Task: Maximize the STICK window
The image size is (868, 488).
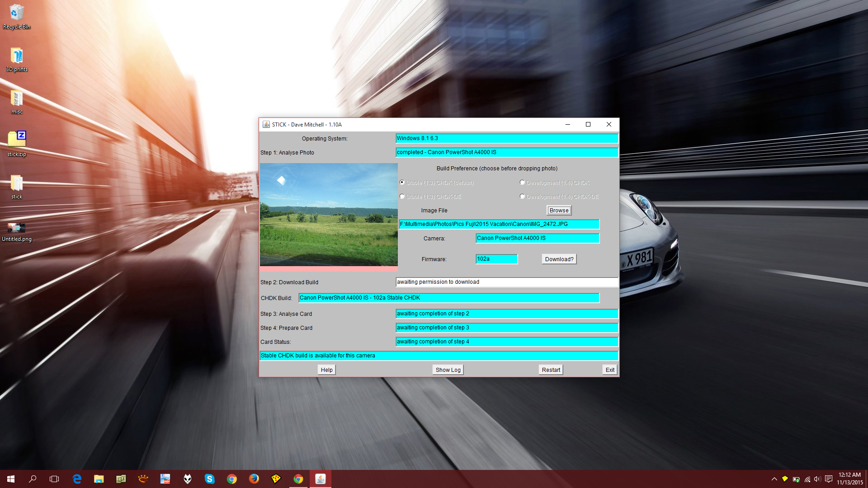Action: click(588, 124)
